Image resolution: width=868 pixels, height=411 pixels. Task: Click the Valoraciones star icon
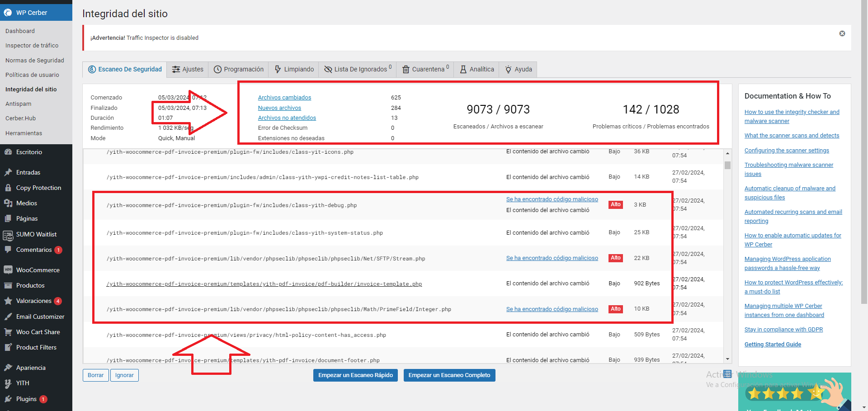(x=8, y=301)
